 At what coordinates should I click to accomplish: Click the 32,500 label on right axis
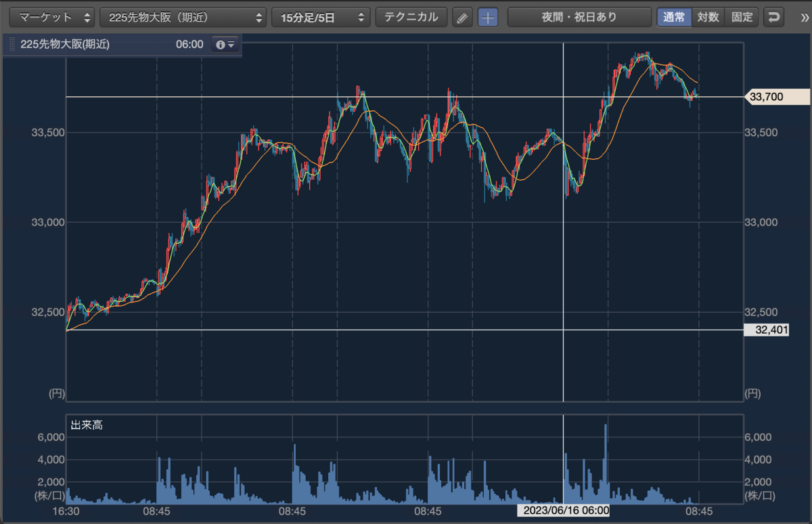tap(762, 312)
